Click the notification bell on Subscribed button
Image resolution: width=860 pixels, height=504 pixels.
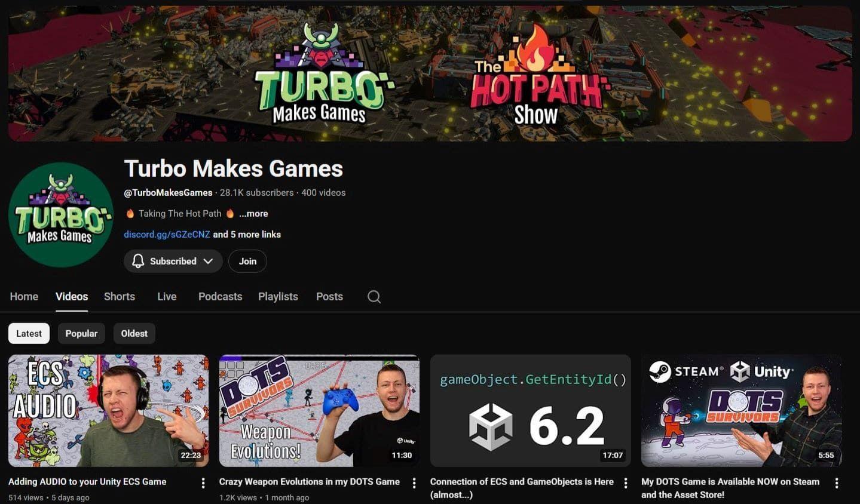click(x=138, y=261)
